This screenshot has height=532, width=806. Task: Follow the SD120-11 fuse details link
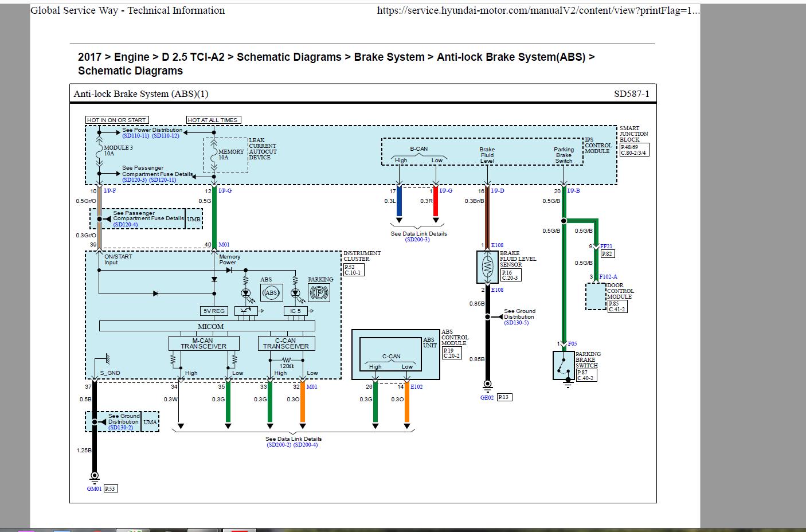(163, 180)
